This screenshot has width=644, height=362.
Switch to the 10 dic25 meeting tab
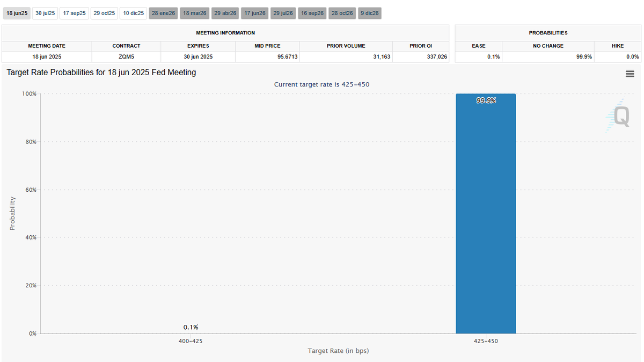click(133, 13)
